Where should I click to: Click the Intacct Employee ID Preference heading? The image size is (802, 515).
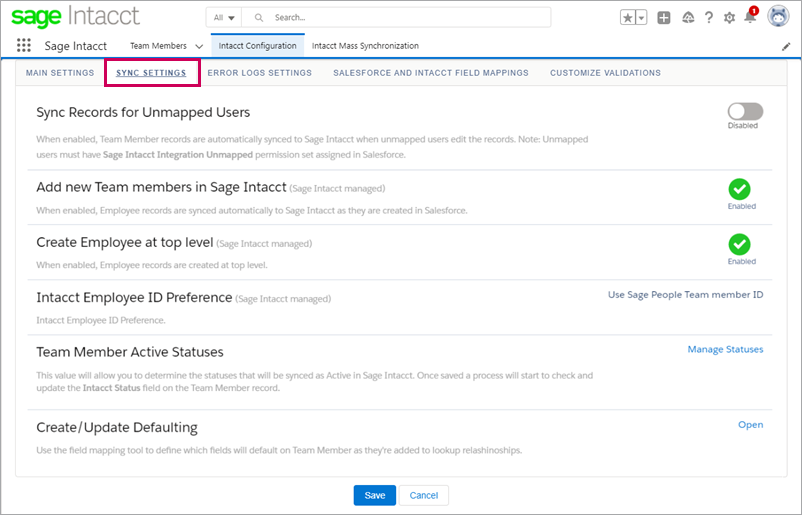tap(134, 298)
